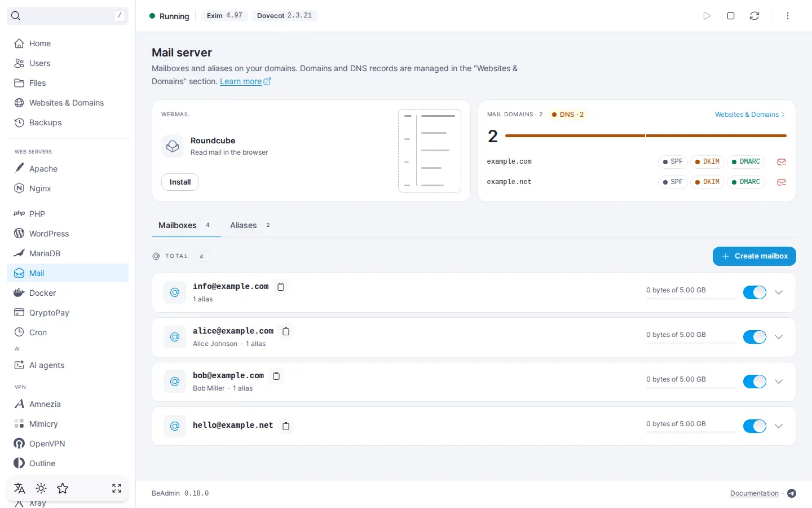This screenshot has height=508, width=812.
Task: Expand the bob@example.com mailbox row
Action: [x=779, y=382]
